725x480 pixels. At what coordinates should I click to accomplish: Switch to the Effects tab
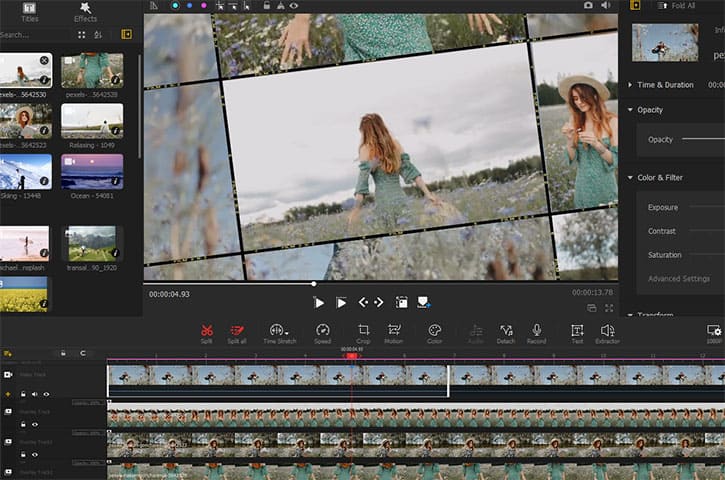tap(86, 12)
